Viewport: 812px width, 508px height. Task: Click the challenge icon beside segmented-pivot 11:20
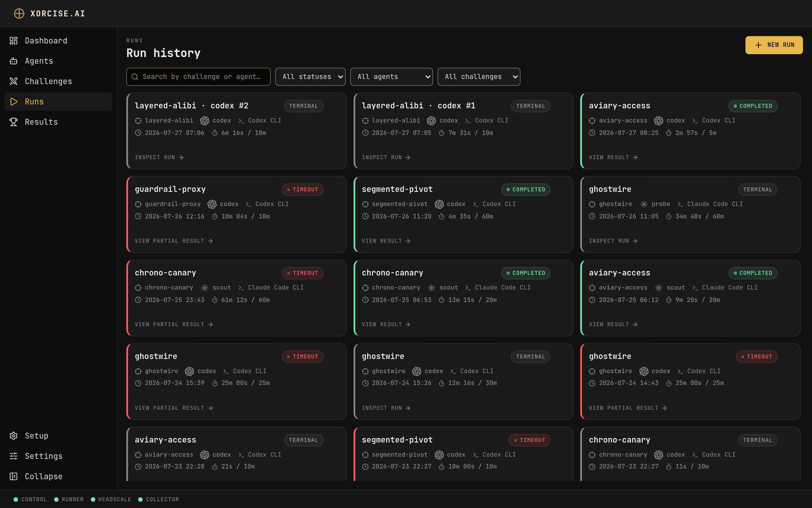coord(365,204)
